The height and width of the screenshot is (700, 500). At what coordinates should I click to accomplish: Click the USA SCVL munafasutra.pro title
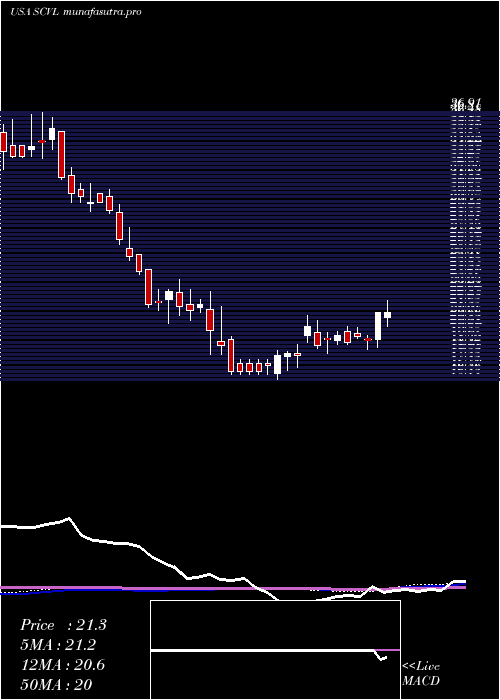click(75, 12)
